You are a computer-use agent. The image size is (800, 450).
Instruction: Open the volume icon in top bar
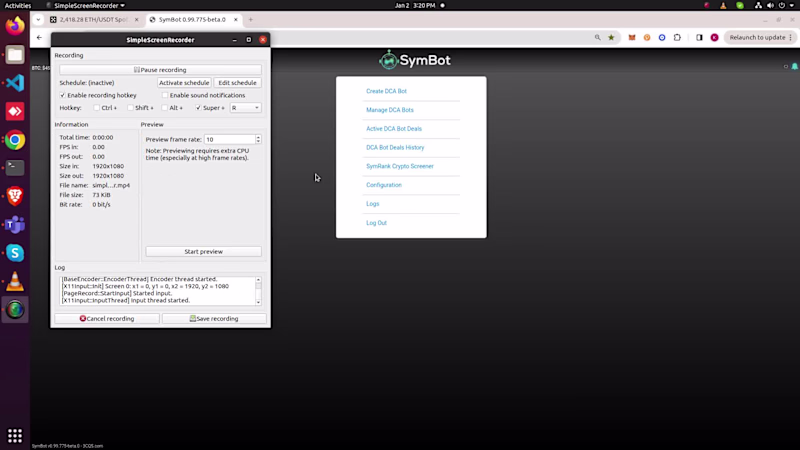tap(770, 6)
